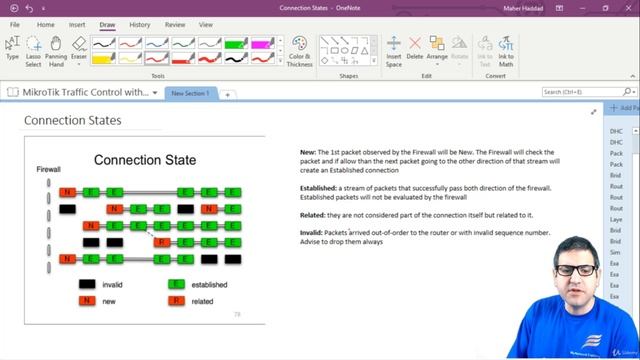Click the Connection State diagram image

[145, 231]
